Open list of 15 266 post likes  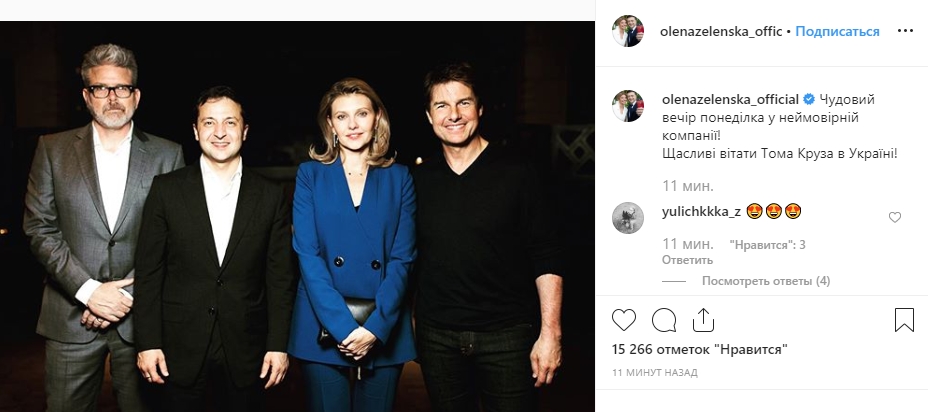coord(700,350)
